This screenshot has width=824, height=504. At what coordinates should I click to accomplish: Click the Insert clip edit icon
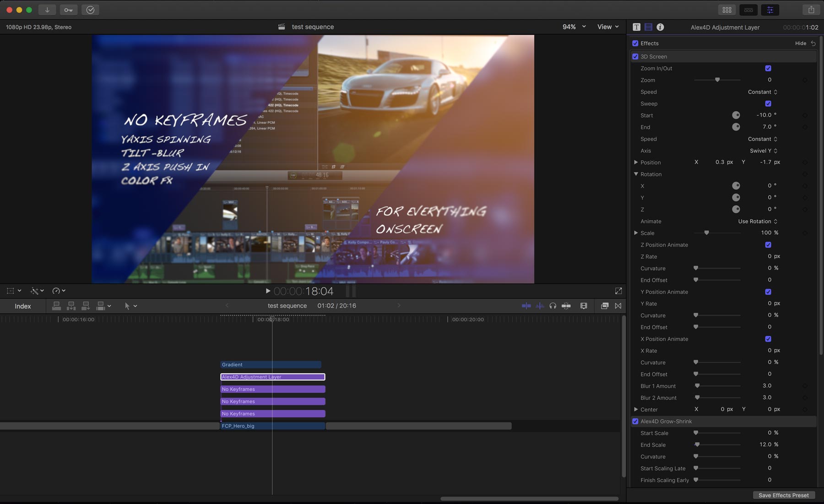[x=71, y=306]
